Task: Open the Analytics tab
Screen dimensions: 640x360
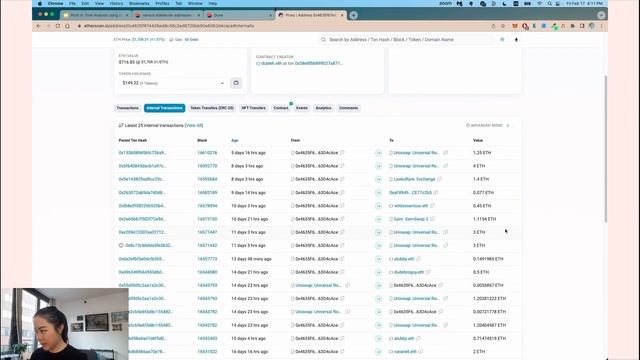Action: (323, 108)
